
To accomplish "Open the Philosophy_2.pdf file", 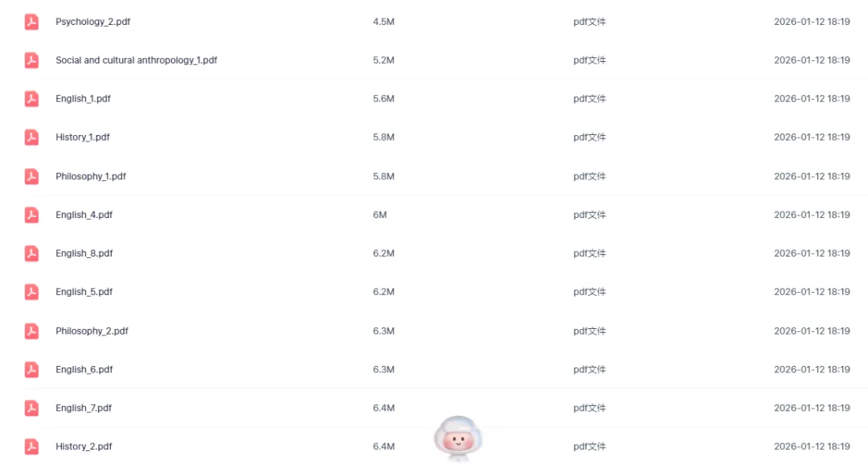I will coord(92,331).
